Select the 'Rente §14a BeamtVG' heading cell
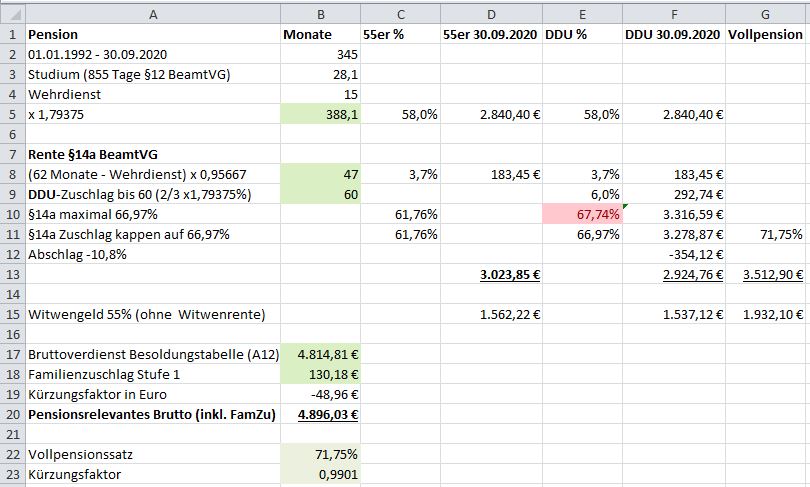Viewport: 810px width, 487px height. pyautogui.click(x=153, y=154)
